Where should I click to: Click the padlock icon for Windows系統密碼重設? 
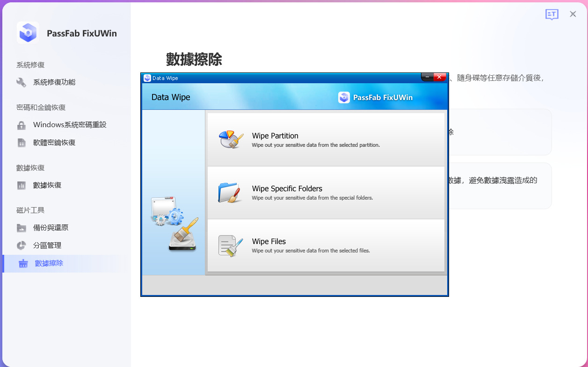pos(22,125)
